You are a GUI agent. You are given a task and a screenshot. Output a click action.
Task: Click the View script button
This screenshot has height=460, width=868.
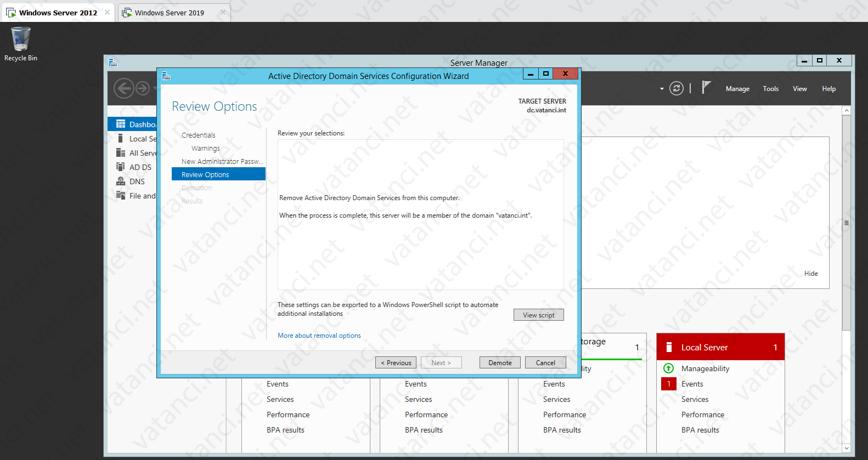click(x=539, y=315)
